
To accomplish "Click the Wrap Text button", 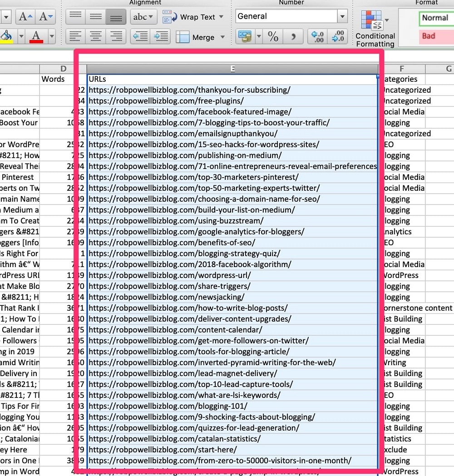I will click(189, 17).
